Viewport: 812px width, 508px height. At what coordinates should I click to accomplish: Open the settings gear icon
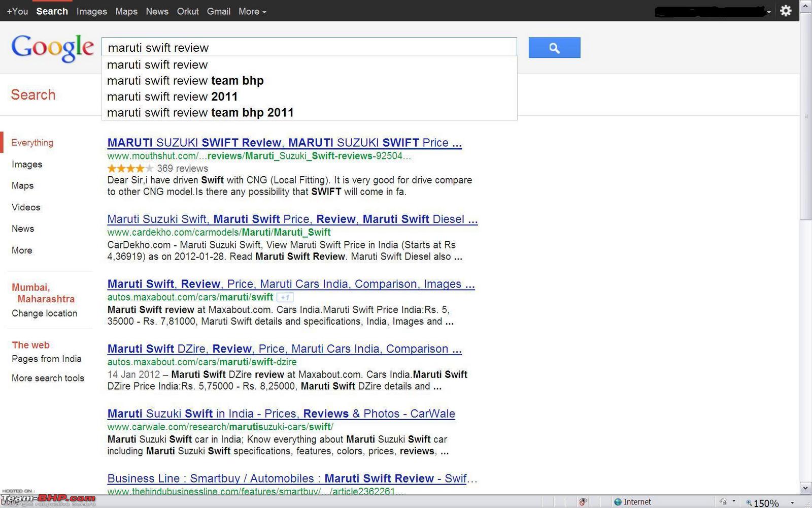click(x=786, y=11)
